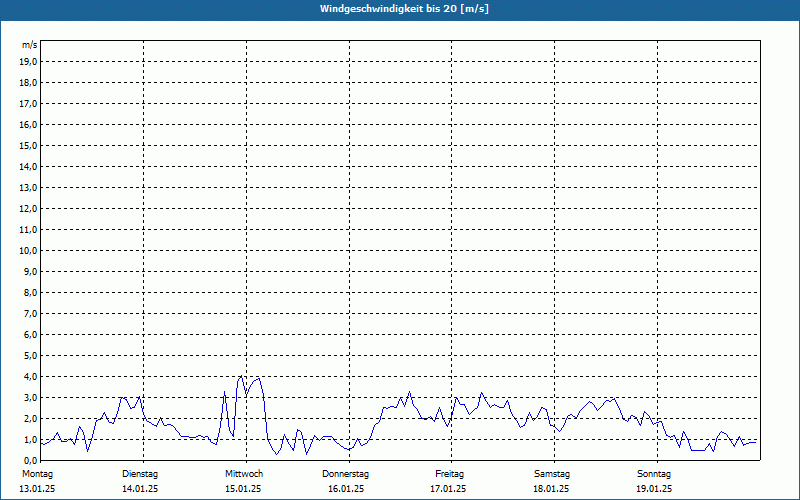
Task: Click the 12,0 y-axis label
Action: coord(28,209)
